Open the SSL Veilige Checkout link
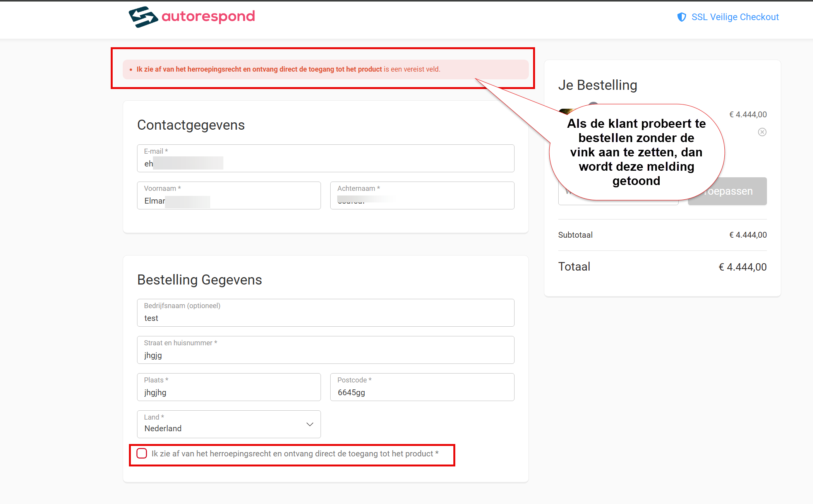The image size is (813, 504). (x=735, y=17)
